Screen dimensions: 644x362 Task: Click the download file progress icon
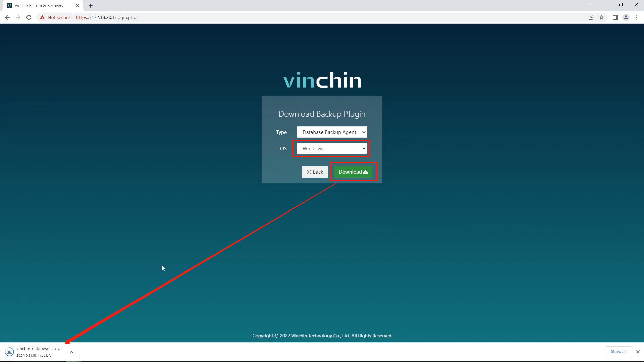pyautogui.click(x=9, y=352)
